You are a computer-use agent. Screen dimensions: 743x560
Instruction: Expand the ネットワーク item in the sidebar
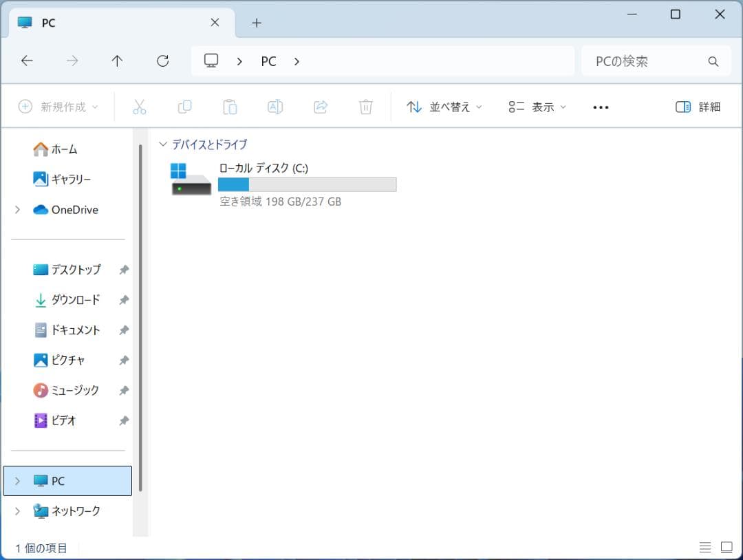17,511
